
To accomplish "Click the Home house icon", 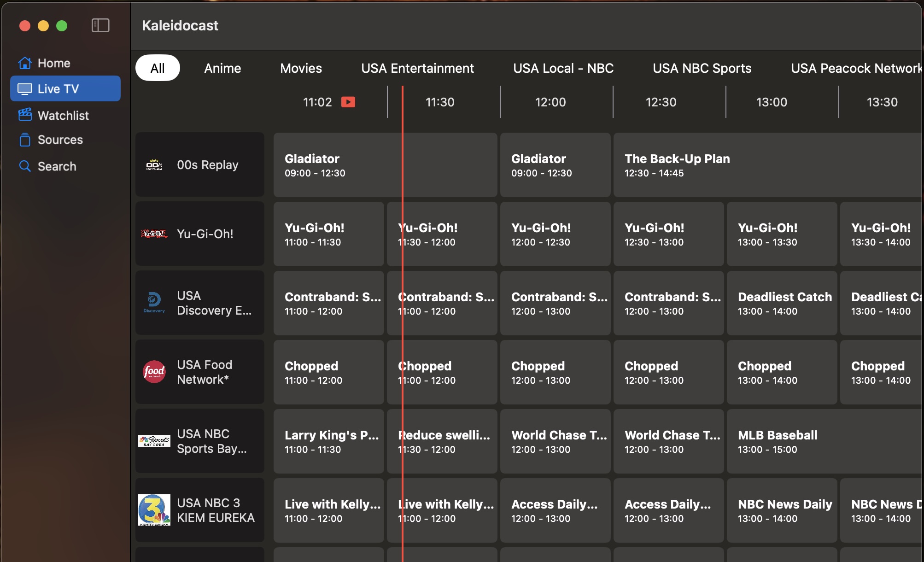I will [x=25, y=63].
